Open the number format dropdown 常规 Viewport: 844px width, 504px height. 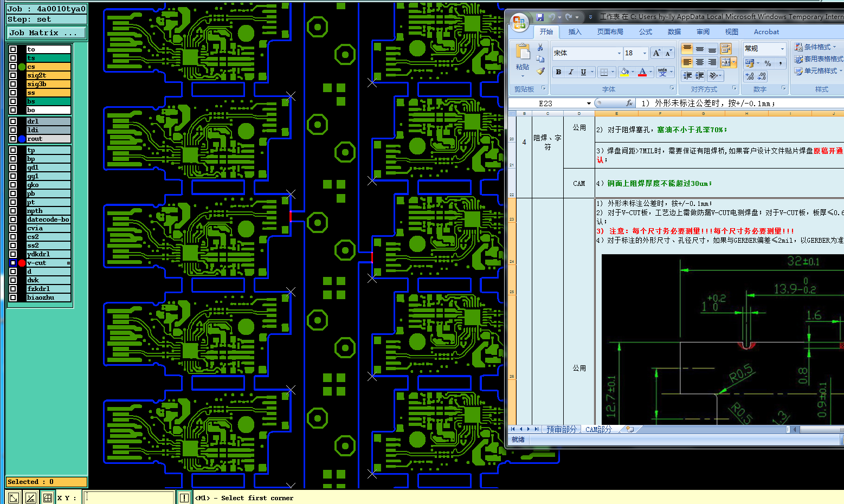pyautogui.click(x=782, y=49)
